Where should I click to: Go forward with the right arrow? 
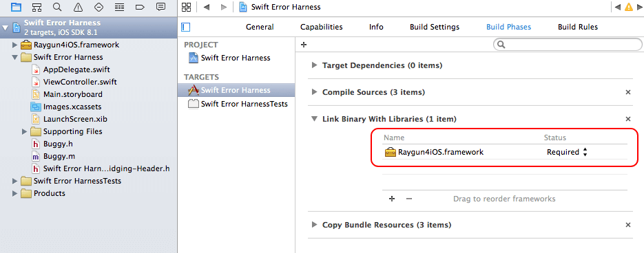tap(223, 7)
